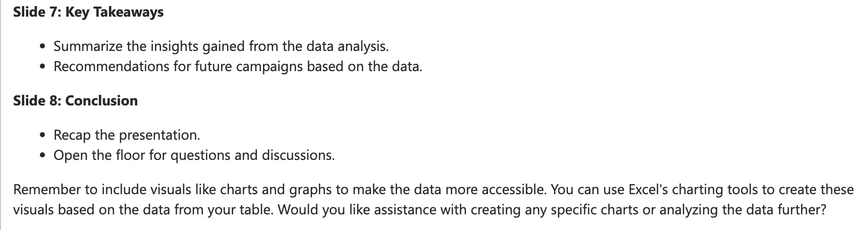Click the "Recap the presentation." bullet text
This screenshot has height=230, width=868.
click(x=127, y=135)
